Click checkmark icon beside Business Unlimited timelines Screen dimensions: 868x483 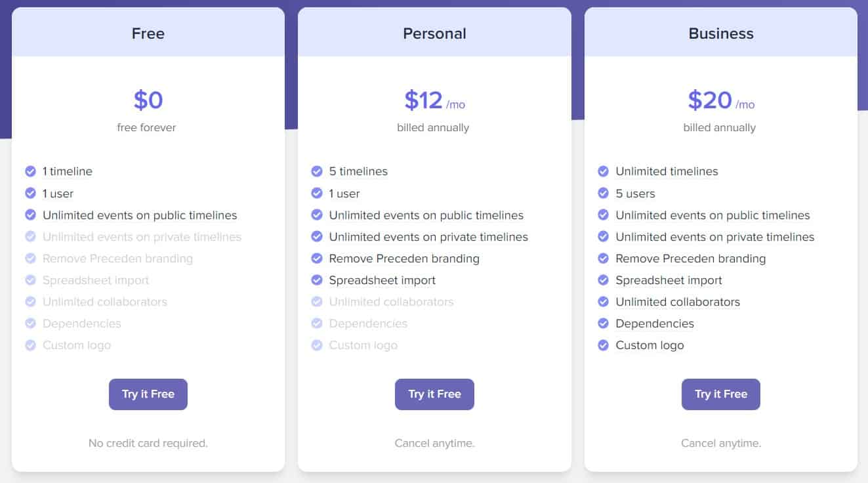[603, 171]
